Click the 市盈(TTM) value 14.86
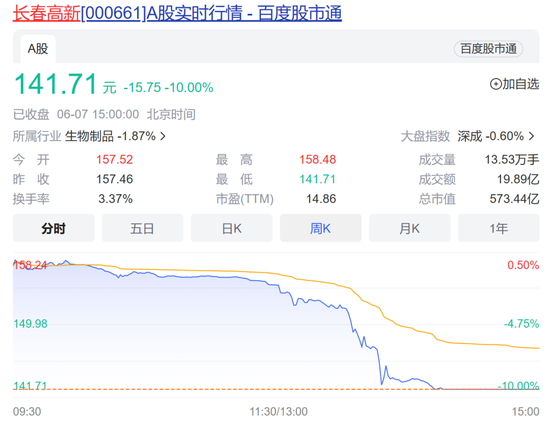The image size is (550, 421). coord(321,199)
